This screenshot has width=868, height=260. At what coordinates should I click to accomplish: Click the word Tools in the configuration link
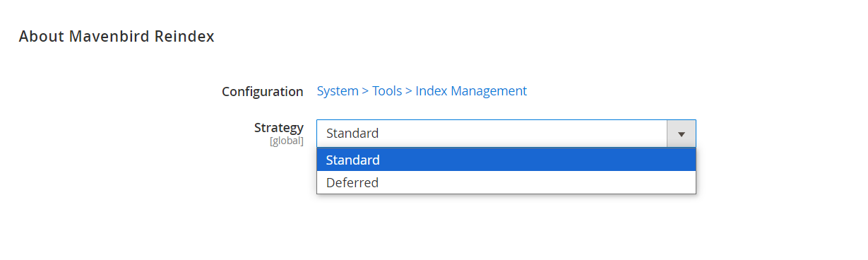click(387, 91)
